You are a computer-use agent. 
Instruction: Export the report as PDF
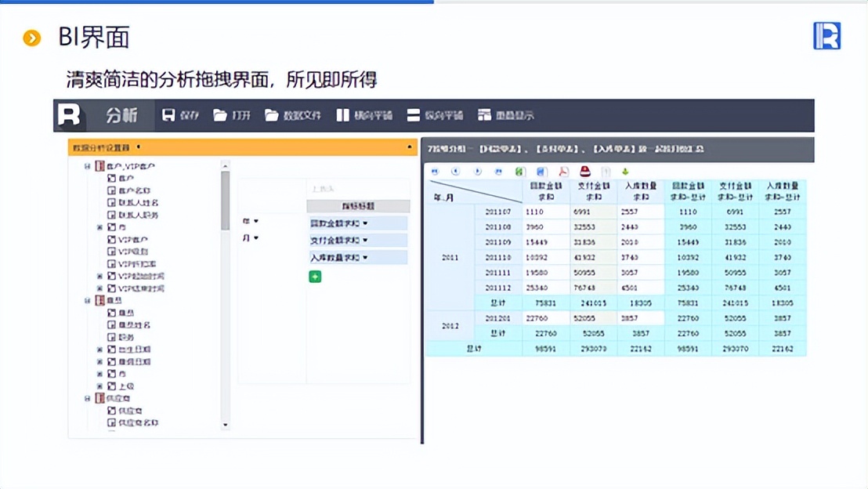[x=563, y=171]
